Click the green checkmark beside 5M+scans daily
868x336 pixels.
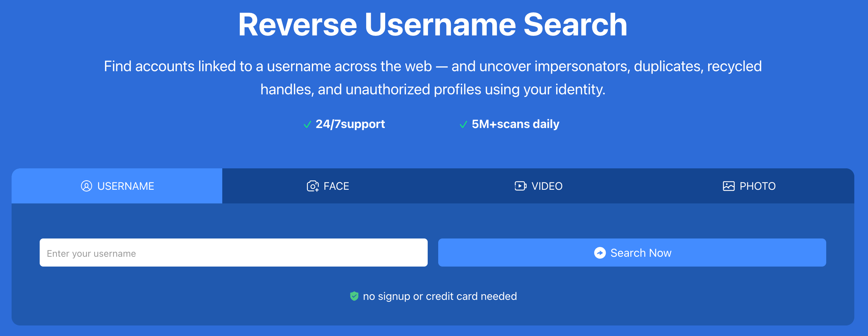pyautogui.click(x=463, y=125)
